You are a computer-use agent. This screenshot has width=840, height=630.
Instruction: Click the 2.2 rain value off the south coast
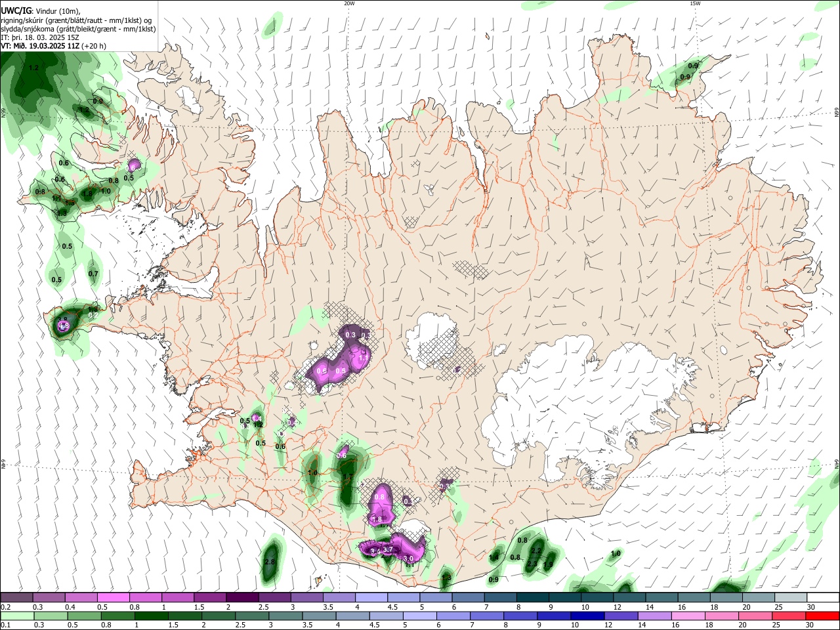(536, 551)
